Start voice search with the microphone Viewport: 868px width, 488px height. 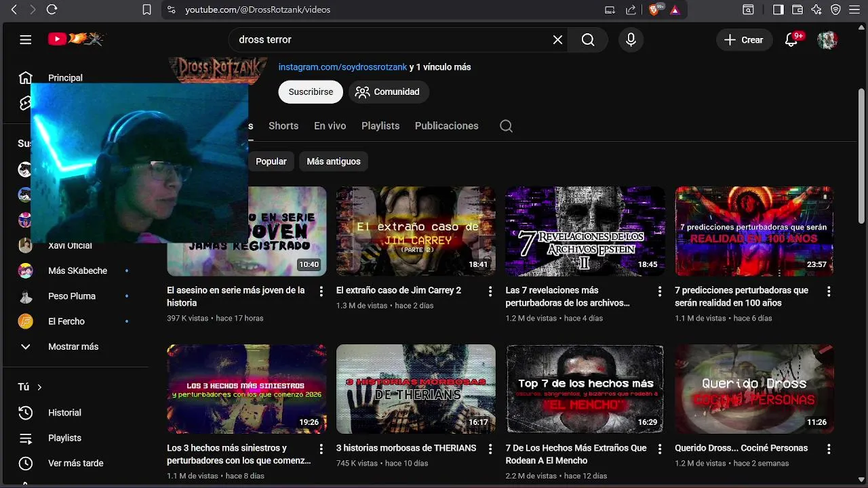631,40
